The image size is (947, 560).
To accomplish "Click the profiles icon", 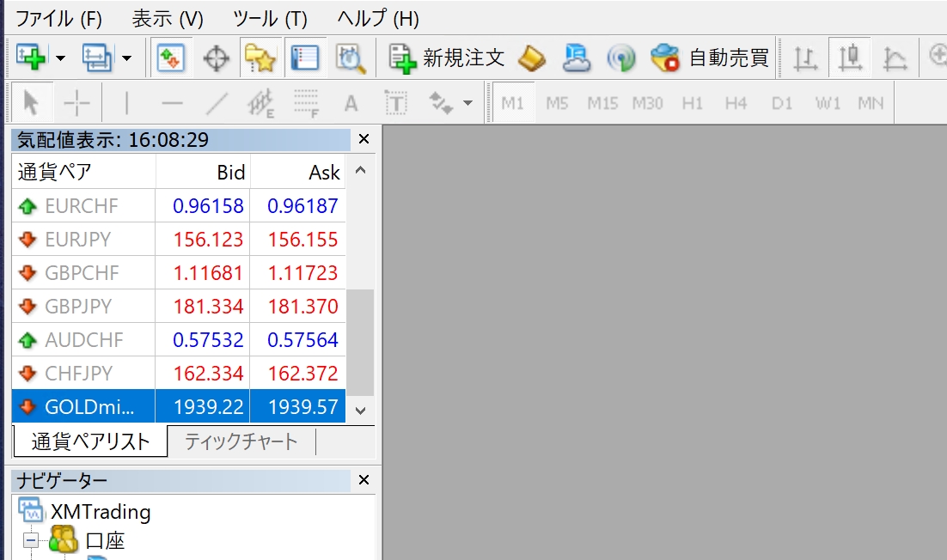I will pyautogui.click(x=96, y=58).
